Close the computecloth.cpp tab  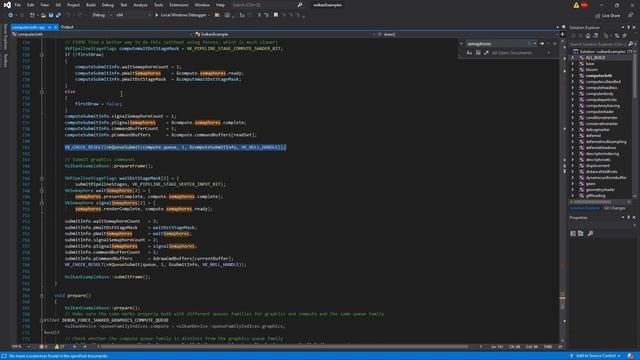56,27
